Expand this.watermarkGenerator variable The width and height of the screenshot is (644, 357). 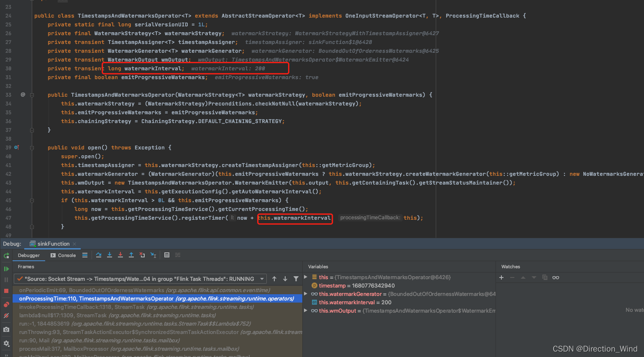(306, 294)
